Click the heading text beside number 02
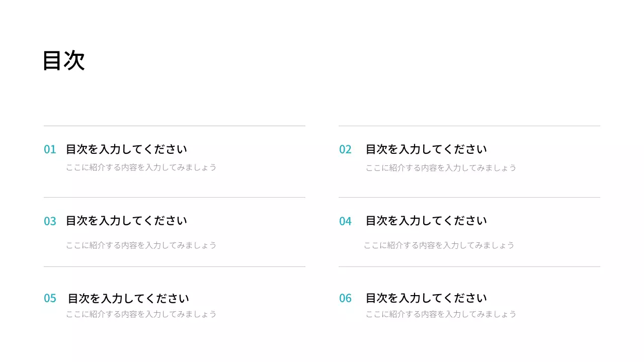Image resolution: width=644 pixels, height=362 pixels. coord(426,149)
